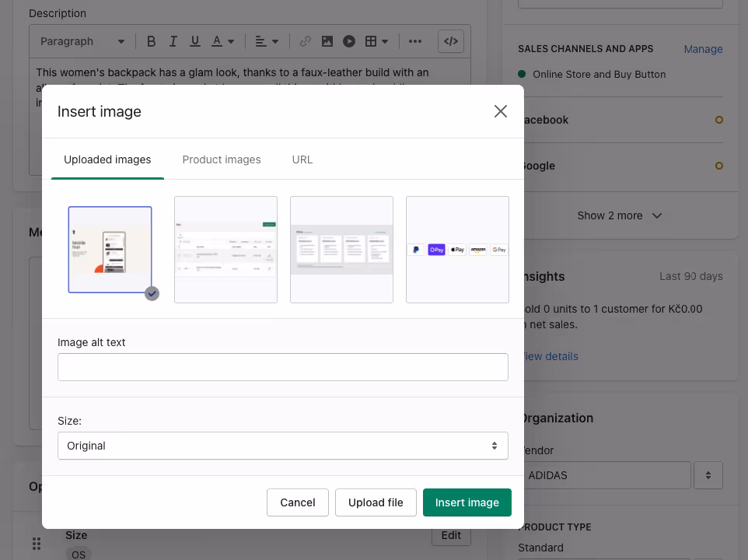This screenshot has width=748, height=560.
Task: Open the text color picker
Action: [223, 41]
